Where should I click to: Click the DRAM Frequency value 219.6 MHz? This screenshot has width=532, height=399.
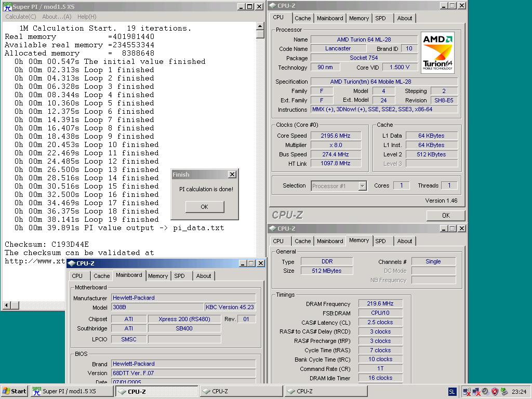pyautogui.click(x=380, y=303)
